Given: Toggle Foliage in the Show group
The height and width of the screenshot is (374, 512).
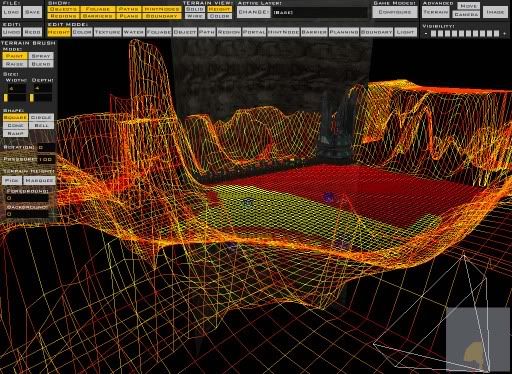Looking at the screenshot, I should pyautogui.click(x=98, y=9).
